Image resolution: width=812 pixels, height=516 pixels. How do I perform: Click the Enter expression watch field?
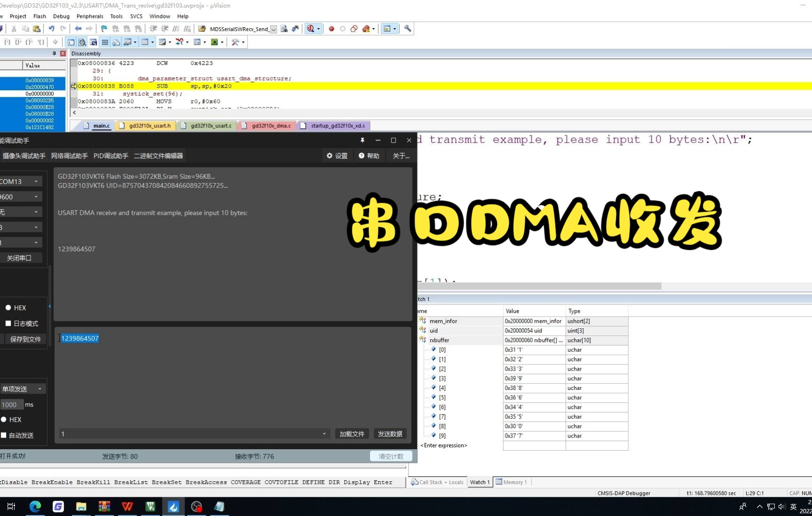(444, 445)
